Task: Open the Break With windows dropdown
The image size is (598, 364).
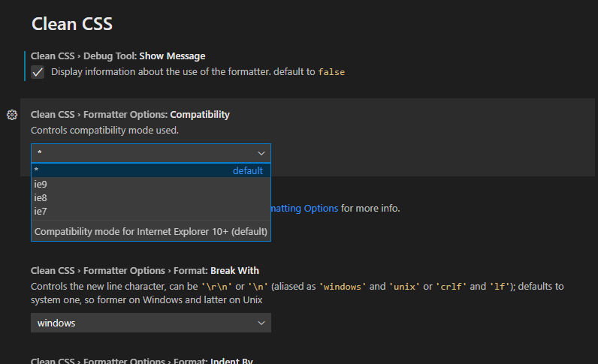Action: 151,323
